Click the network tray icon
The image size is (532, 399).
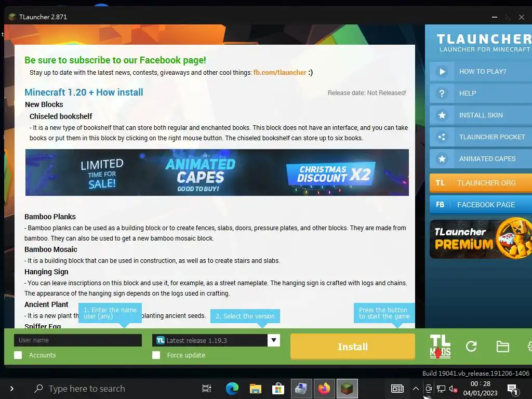441,389
